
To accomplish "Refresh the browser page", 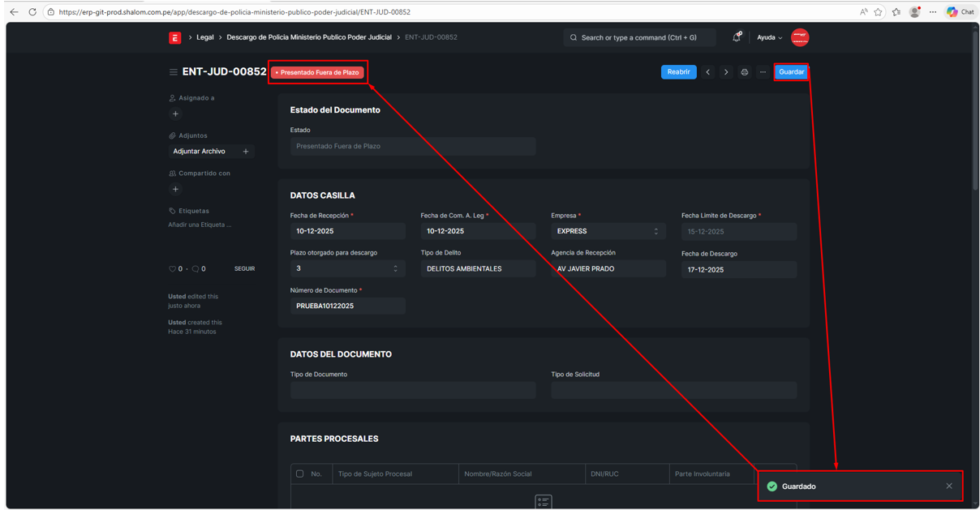I will pyautogui.click(x=32, y=12).
